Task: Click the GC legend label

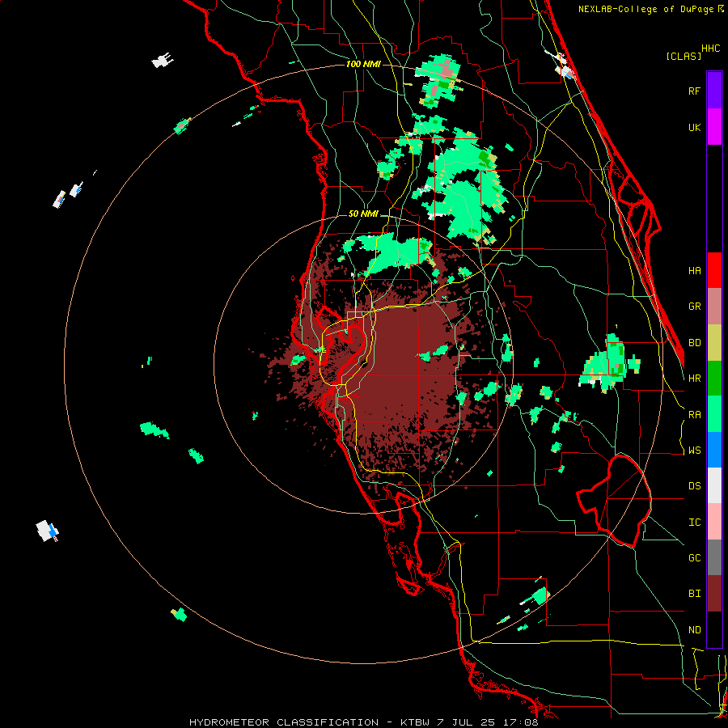Action: (x=694, y=557)
